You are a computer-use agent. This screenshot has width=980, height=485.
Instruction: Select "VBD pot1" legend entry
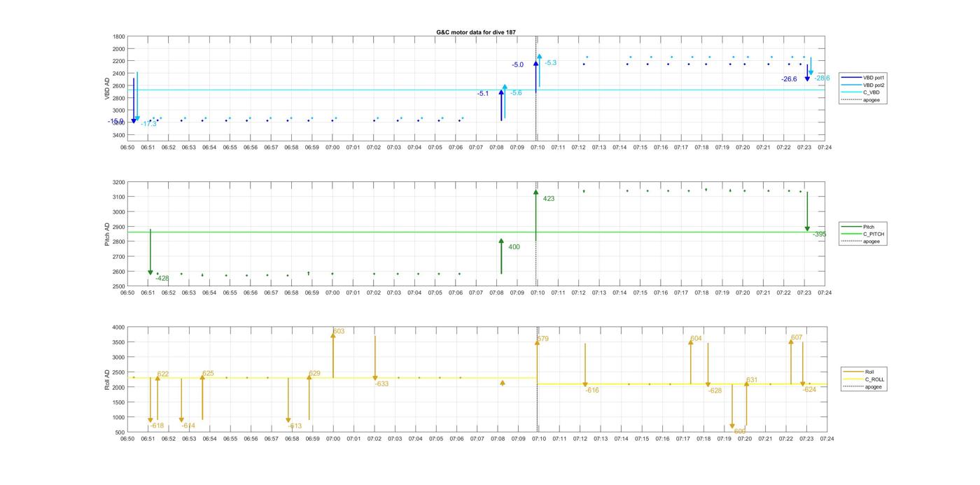coord(874,78)
